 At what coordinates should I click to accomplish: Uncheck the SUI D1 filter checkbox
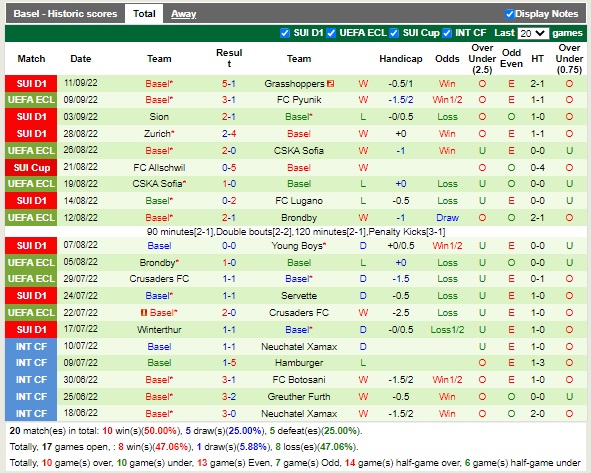285,33
